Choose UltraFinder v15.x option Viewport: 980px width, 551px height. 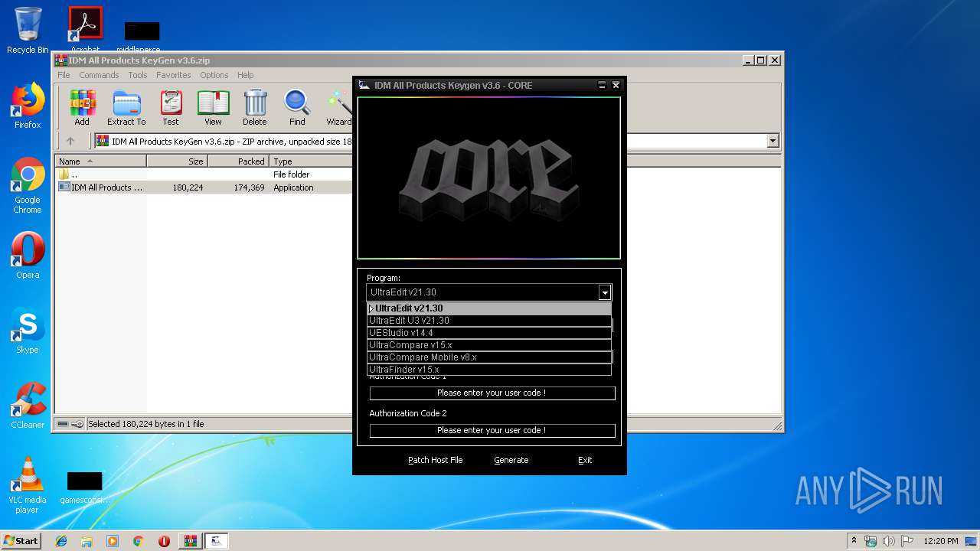[489, 370]
